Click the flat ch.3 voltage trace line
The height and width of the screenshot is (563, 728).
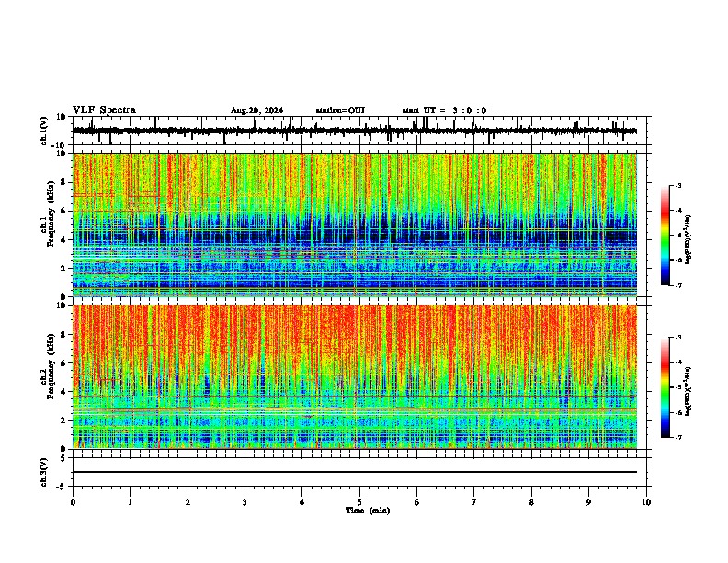point(355,472)
